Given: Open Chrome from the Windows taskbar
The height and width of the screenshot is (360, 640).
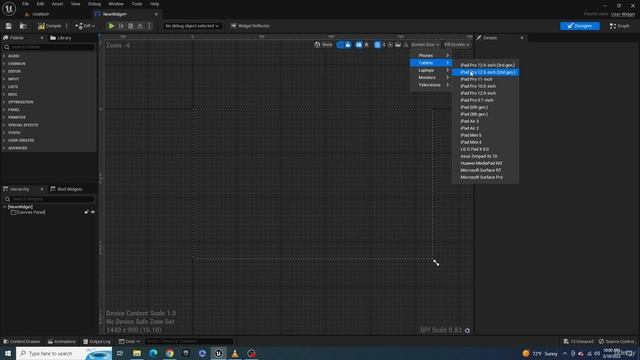Looking at the screenshot, I should coord(169,353).
